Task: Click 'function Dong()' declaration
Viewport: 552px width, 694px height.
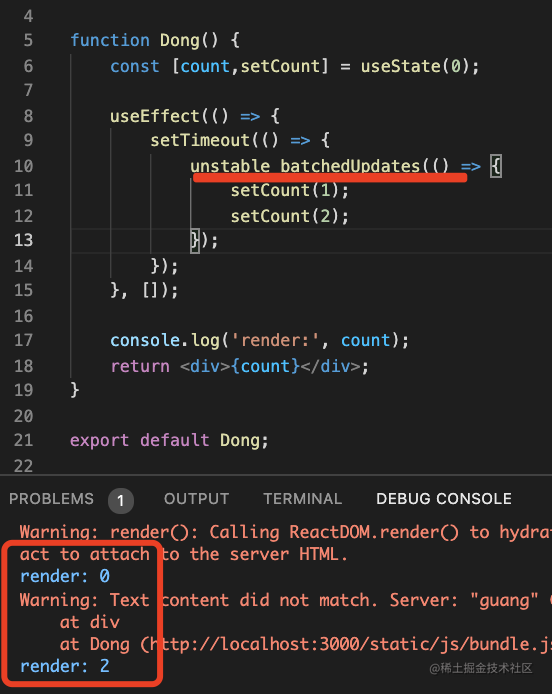Action: (x=155, y=40)
